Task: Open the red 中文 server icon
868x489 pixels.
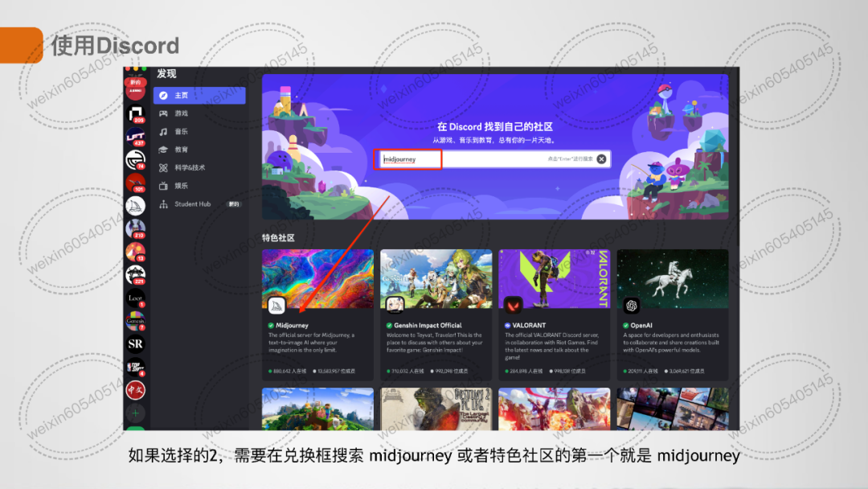Action: [x=135, y=390]
